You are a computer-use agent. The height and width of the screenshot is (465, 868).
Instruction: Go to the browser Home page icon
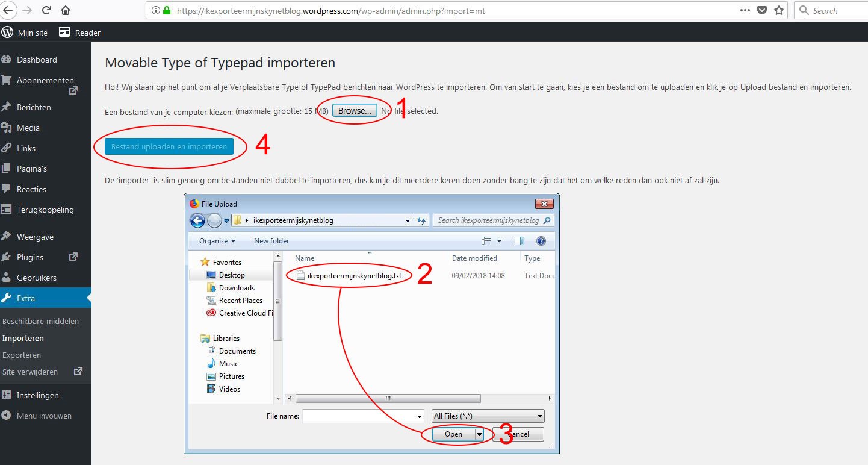tap(66, 10)
